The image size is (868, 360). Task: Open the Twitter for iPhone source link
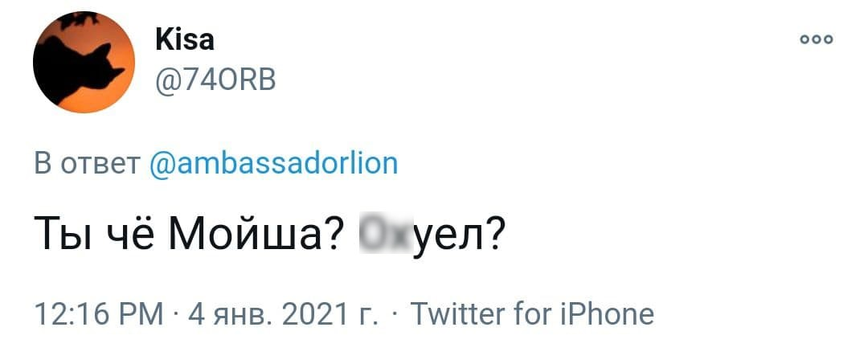531,313
